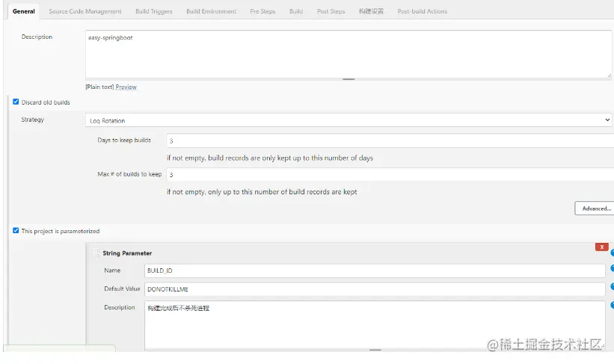The width and height of the screenshot is (614, 364).
Task: Open Build Environment tab
Action: pyautogui.click(x=211, y=11)
